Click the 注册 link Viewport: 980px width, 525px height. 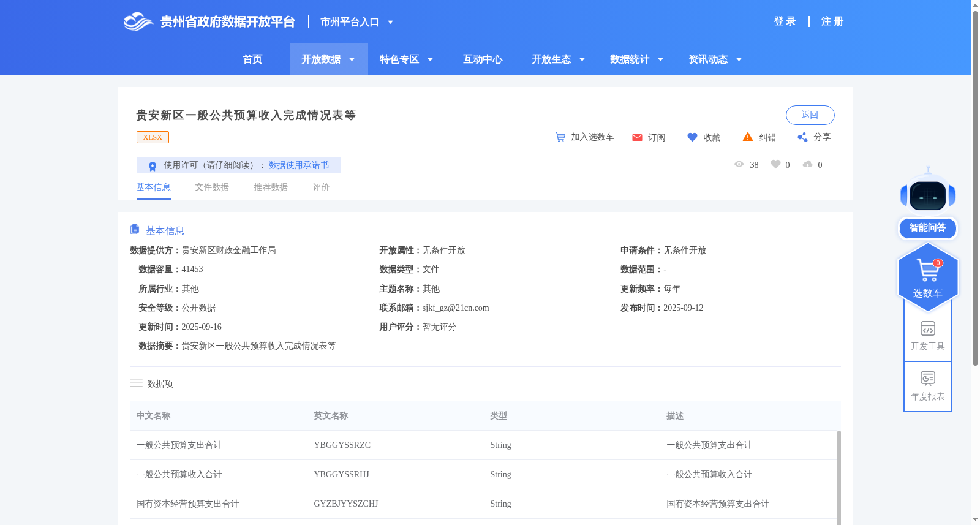pos(832,21)
